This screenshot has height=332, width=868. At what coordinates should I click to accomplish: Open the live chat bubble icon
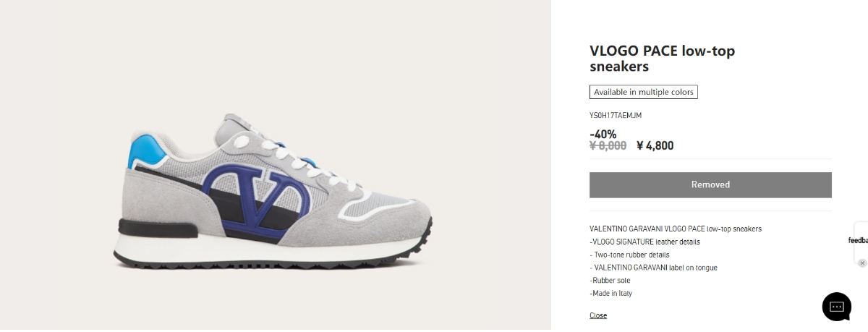(836, 307)
